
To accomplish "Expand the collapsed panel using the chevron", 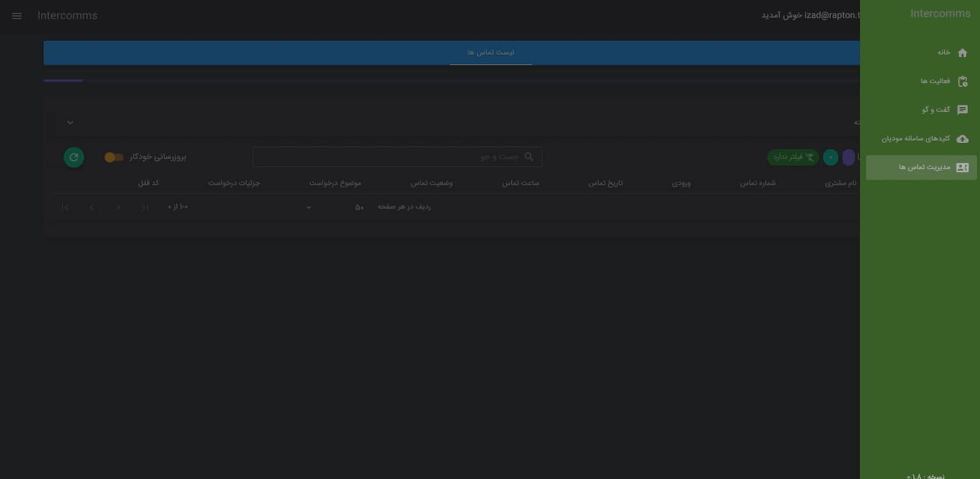I will click(70, 123).
